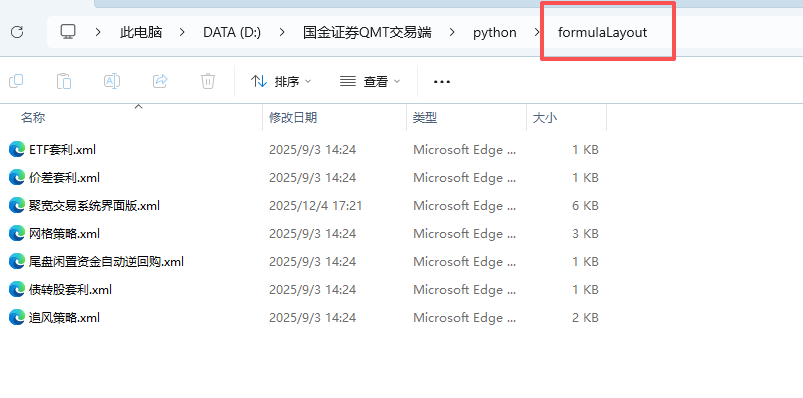Sort by the 修改日期 column header
This screenshot has width=803, height=398.
point(293,118)
